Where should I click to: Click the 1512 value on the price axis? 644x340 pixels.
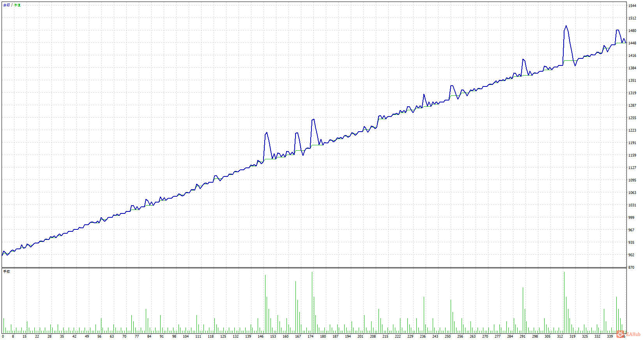tap(632, 18)
